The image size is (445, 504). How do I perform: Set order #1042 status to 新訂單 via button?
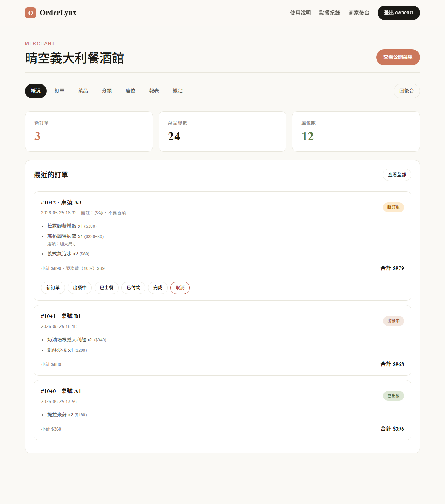pos(53,288)
